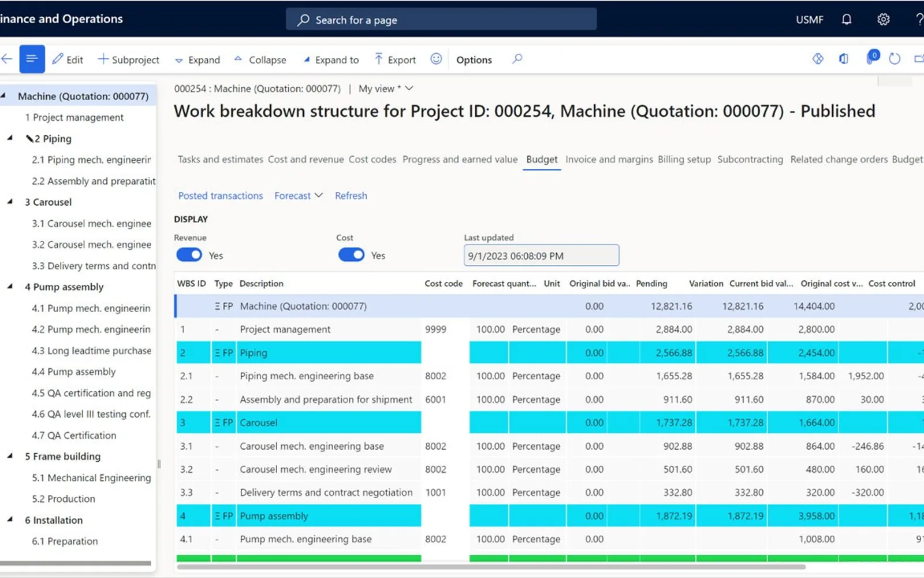Click the search magnifier in page search box
Screen dimensions: 924x578
point(303,20)
